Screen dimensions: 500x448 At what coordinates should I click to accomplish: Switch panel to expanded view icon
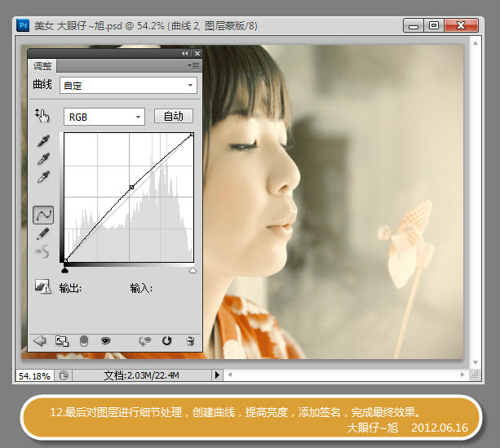coord(62,341)
